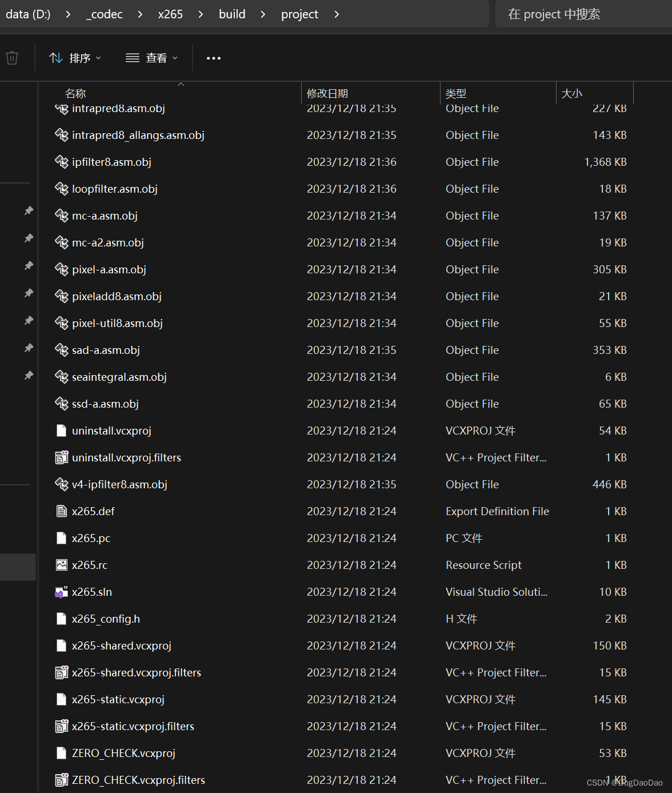Screen dimensions: 672x793
Task: Open the x265-static.vcxproj file
Action: click(118, 699)
